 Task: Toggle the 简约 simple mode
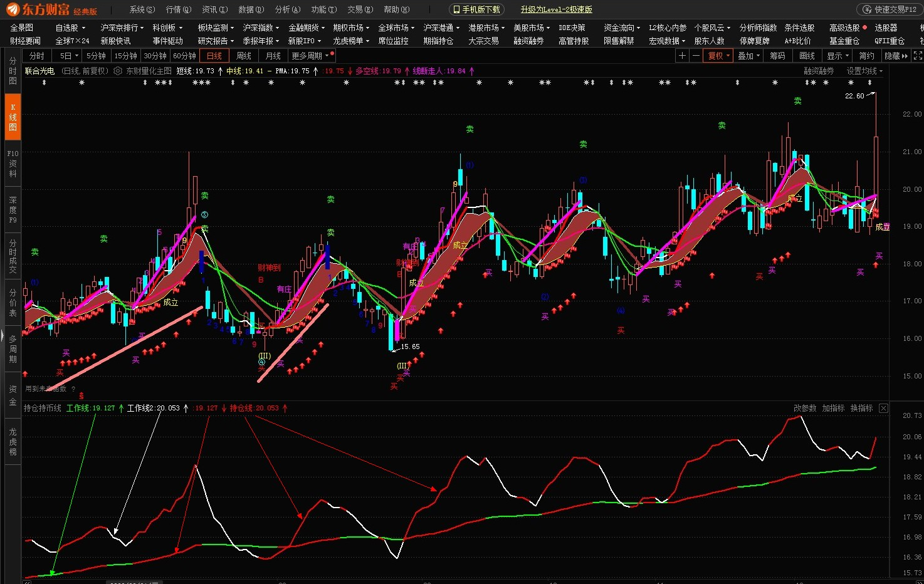coord(866,56)
